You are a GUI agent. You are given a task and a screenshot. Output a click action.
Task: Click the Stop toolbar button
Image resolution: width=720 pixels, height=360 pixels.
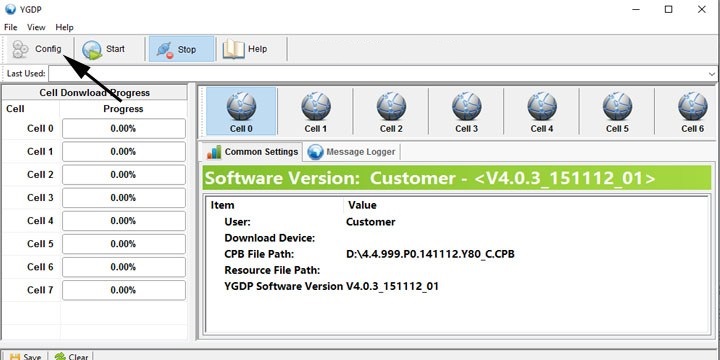pyautogui.click(x=181, y=49)
